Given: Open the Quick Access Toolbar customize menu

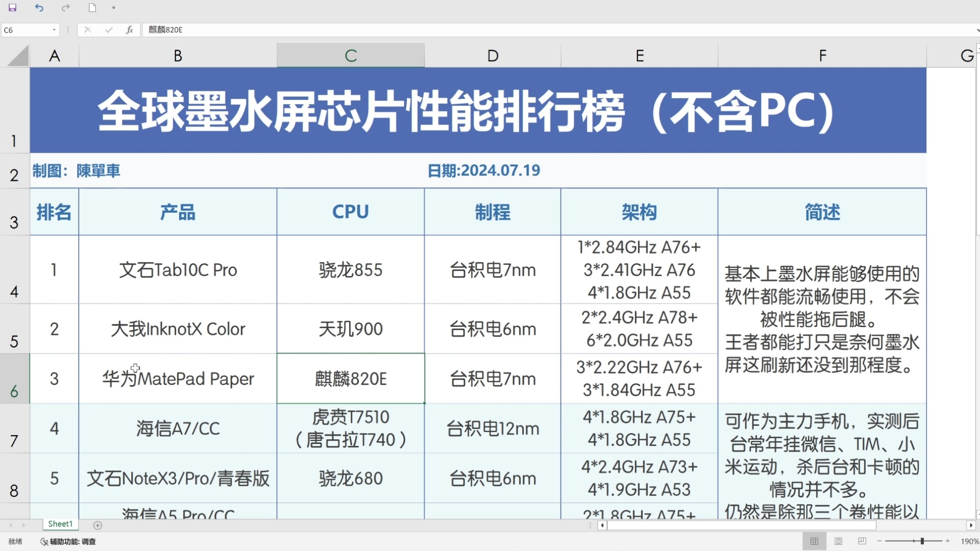Looking at the screenshot, I should 113,8.
